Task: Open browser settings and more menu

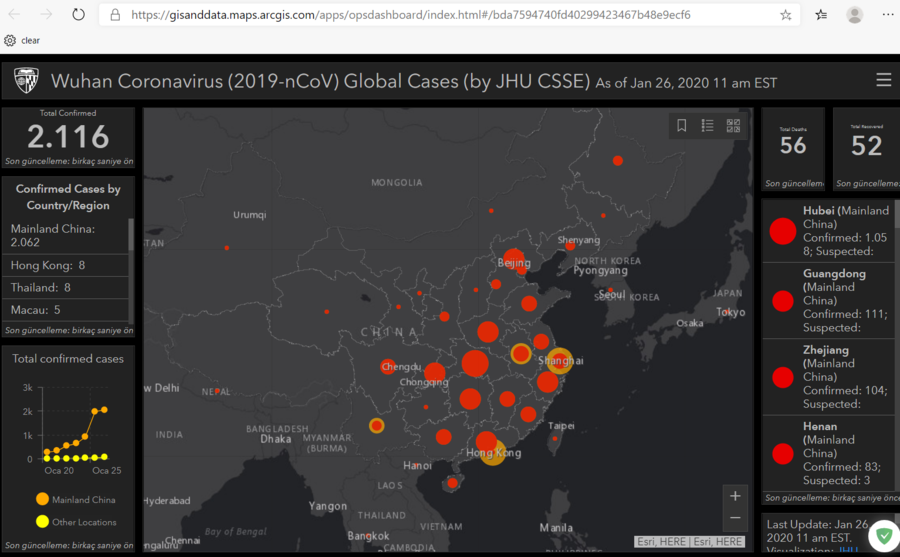Action: pyautogui.click(x=887, y=15)
